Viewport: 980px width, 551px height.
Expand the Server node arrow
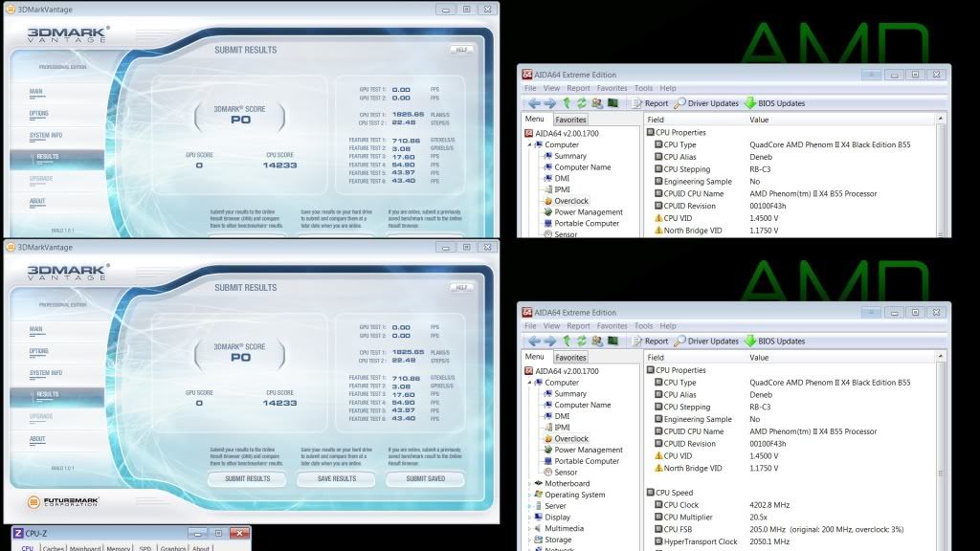[x=529, y=506]
